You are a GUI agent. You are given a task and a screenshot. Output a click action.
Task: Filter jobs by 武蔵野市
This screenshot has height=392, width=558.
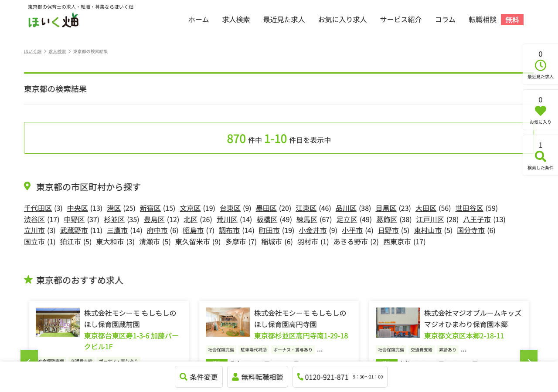click(x=74, y=230)
